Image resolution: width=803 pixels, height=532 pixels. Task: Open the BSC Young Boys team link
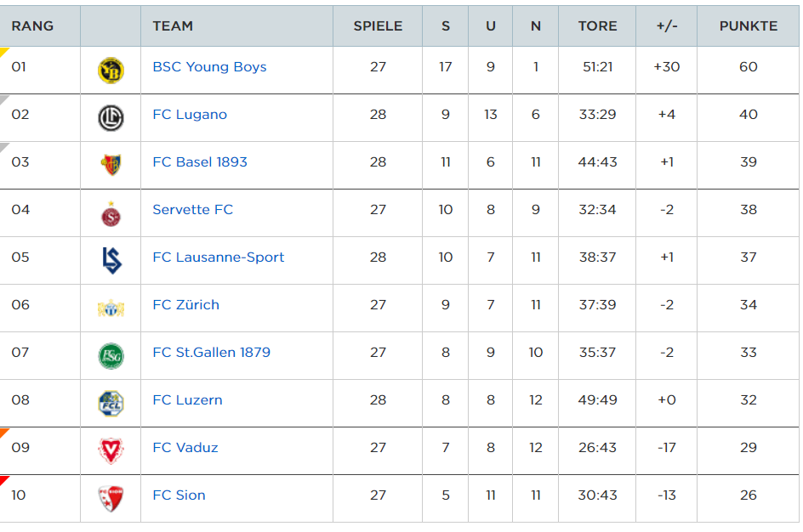coord(209,67)
